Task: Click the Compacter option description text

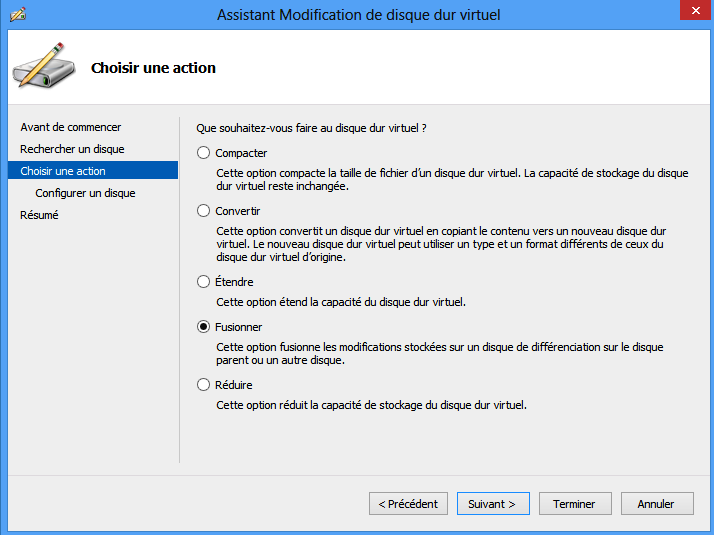Action: click(x=452, y=179)
